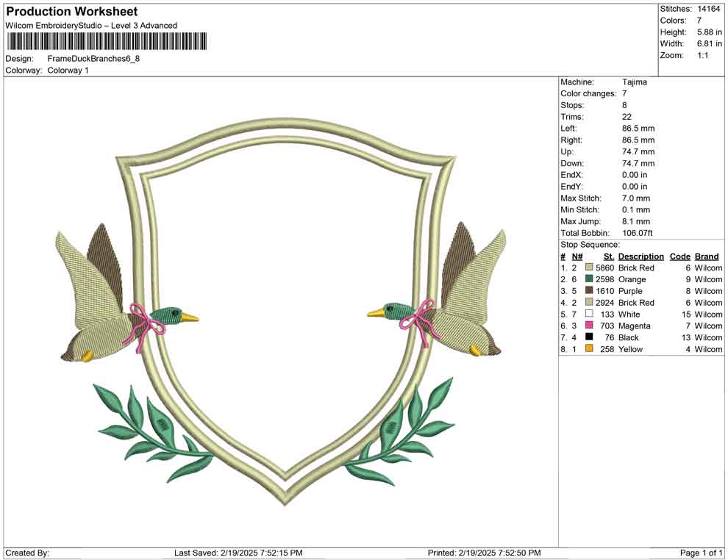Click the Black 76 color chip
The height and width of the screenshot is (560, 728).
[588, 337]
